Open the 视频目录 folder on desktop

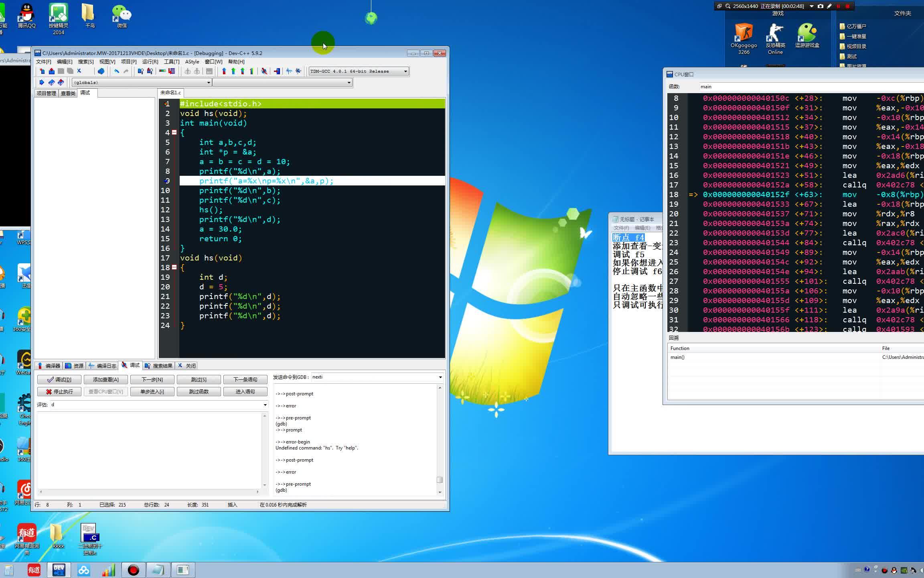[853, 47]
